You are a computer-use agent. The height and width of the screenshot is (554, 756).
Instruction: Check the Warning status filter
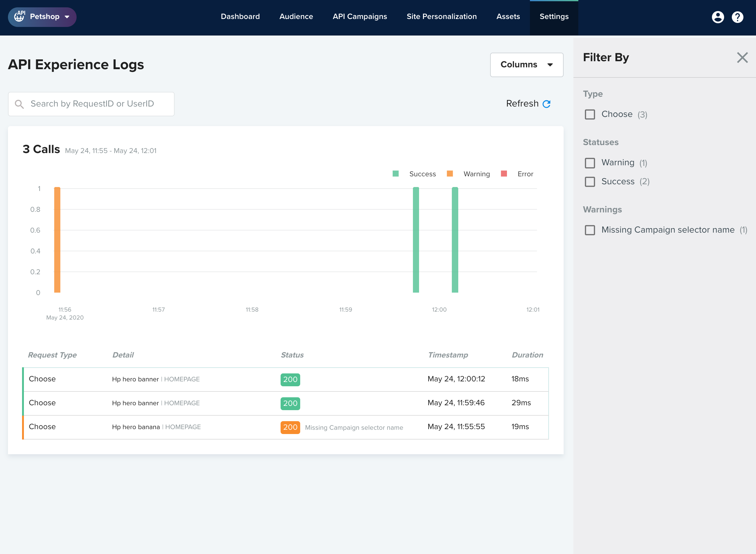point(590,163)
